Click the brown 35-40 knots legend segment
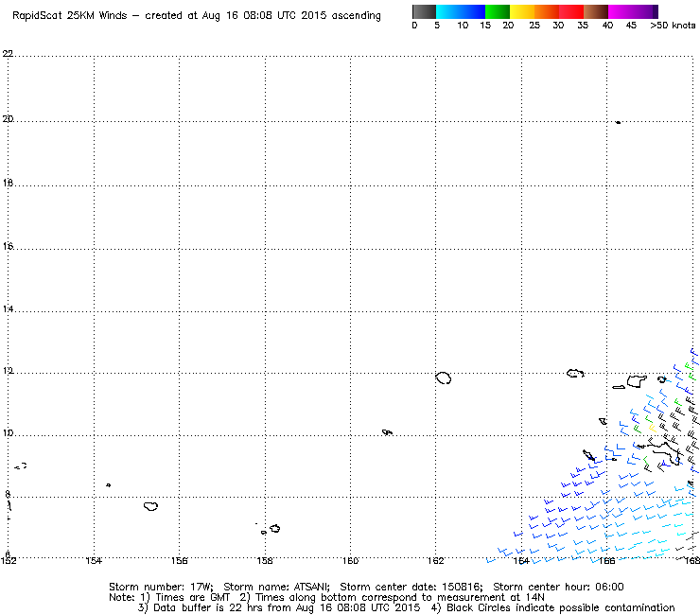 pos(596,11)
